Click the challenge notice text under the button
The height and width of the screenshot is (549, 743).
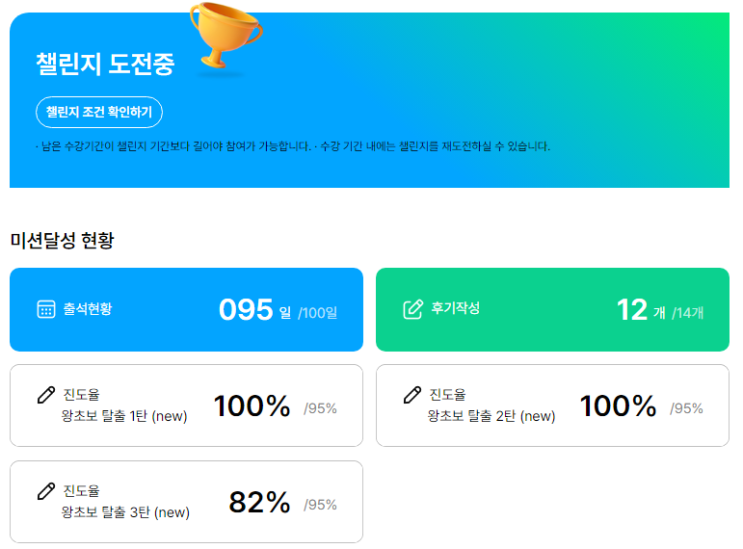(x=292, y=146)
